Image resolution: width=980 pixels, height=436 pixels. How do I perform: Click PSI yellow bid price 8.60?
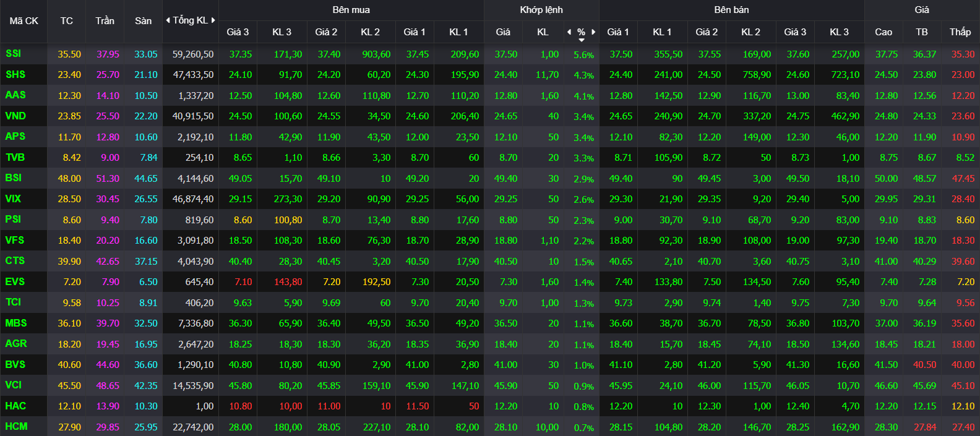(x=243, y=220)
